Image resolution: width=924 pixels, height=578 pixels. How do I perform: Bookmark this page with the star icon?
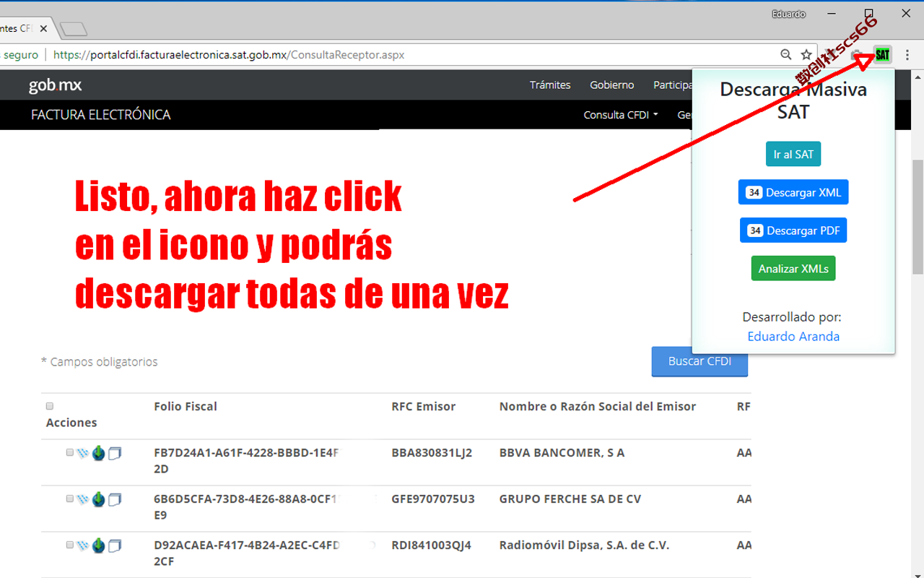806,55
